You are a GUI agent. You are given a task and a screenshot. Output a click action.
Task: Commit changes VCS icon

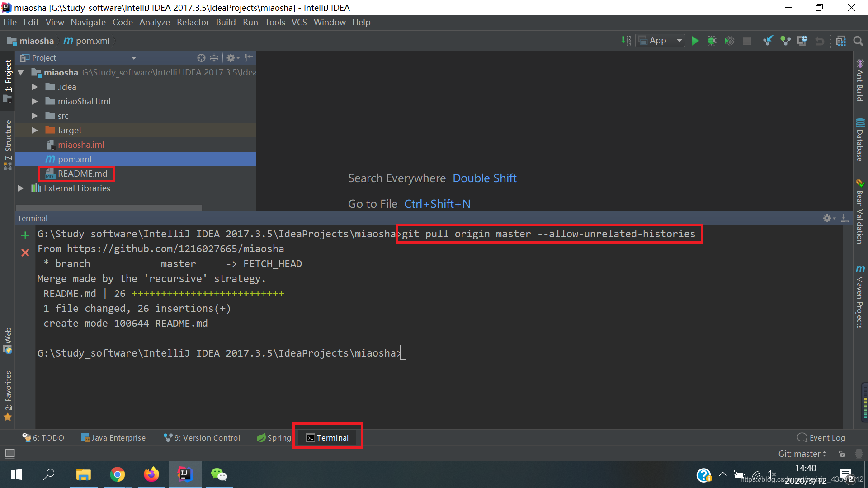(x=785, y=41)
